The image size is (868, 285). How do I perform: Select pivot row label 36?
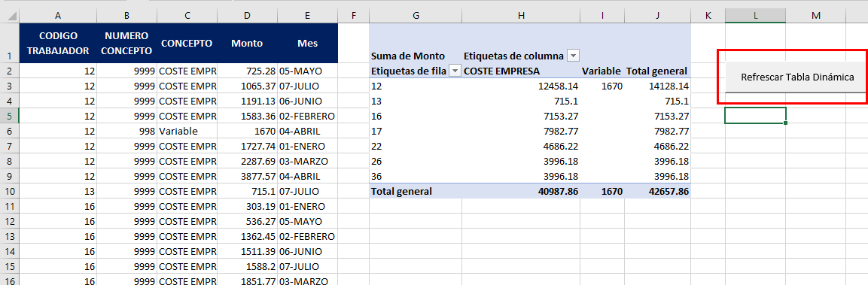point(415,177)
